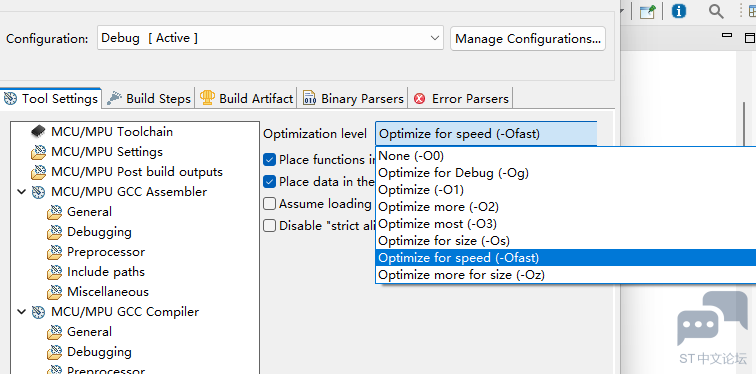Select MCU/MPU GCC Assembler tree item
This screenshot has height=374, width=756.
(129, 192)
